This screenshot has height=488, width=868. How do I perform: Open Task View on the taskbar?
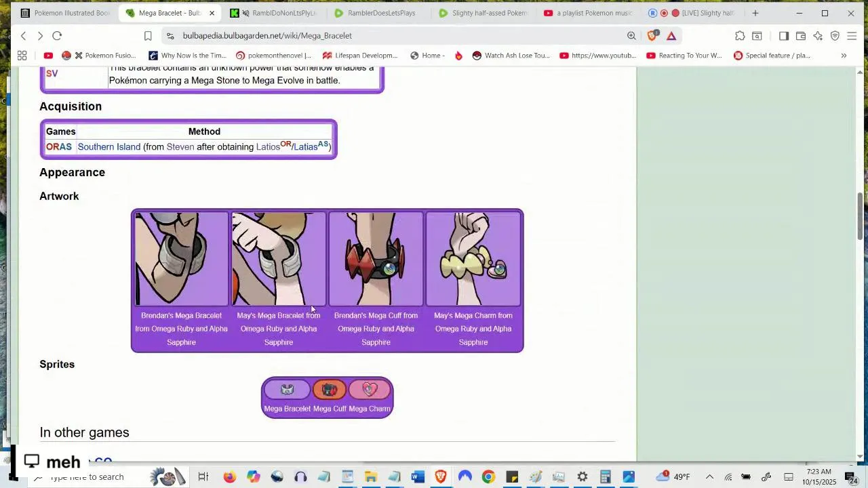click(203, 477)
